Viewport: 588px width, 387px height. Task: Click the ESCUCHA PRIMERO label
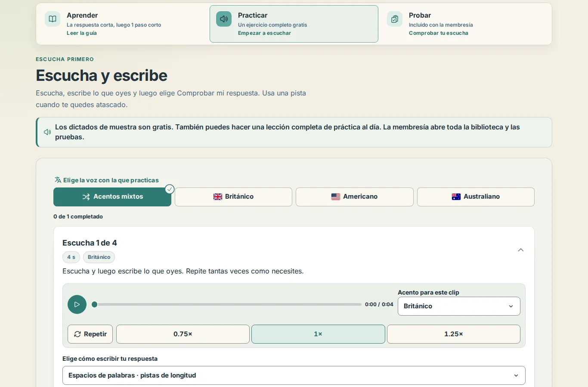tap(65, 59)
